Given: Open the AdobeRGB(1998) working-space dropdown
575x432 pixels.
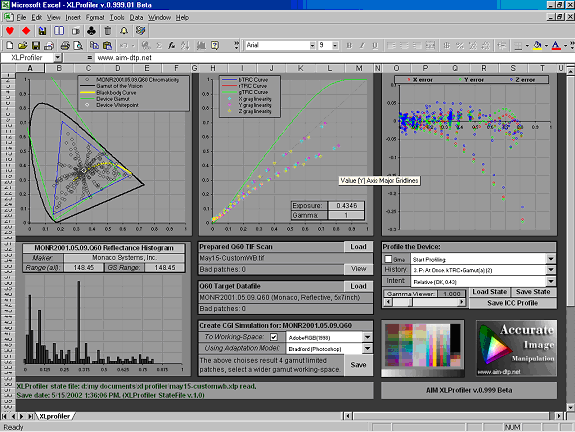Looking at the screenshot, I should coord(367,337).
